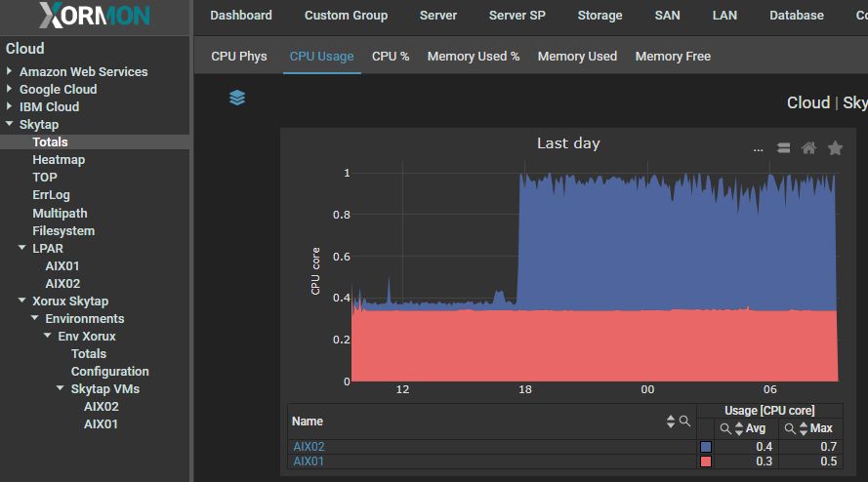Switch to Memory Used tab
Screen dimensions: 868x482
577,57
